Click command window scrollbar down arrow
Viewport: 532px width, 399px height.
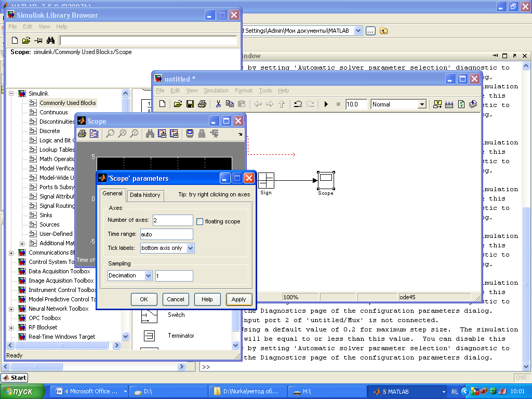[x=526, y=367]
